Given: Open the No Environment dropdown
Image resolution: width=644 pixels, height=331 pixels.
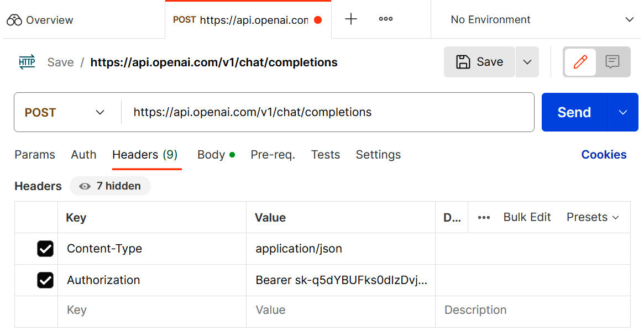Looking at the screenshot, I should click(542, 19).
